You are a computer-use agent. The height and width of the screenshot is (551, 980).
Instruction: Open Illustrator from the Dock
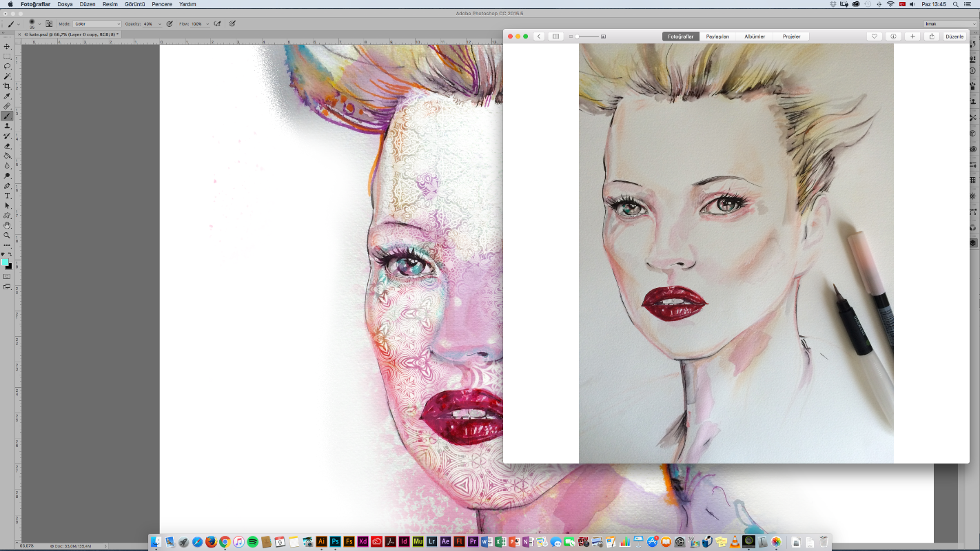click(x=321, y=542)
